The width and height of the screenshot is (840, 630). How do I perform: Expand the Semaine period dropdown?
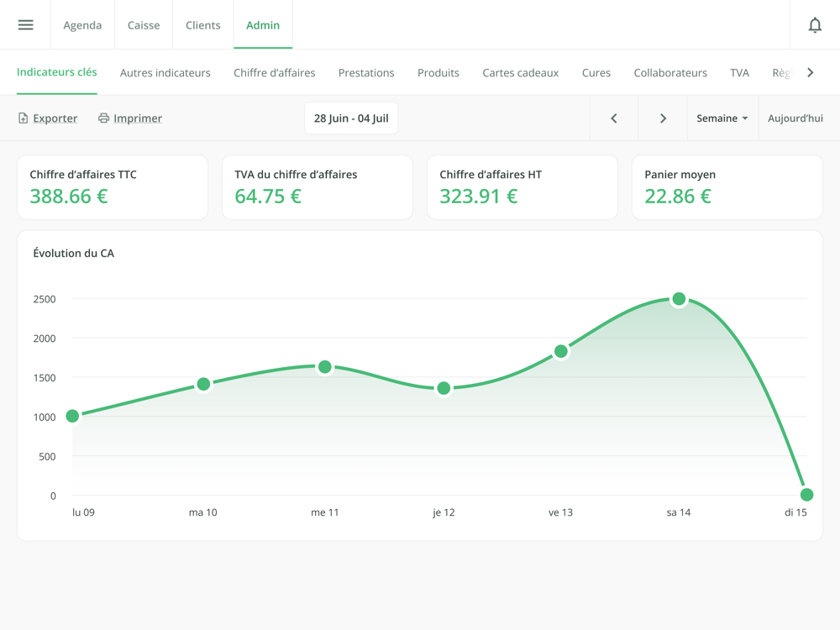(x=722, y=118)
